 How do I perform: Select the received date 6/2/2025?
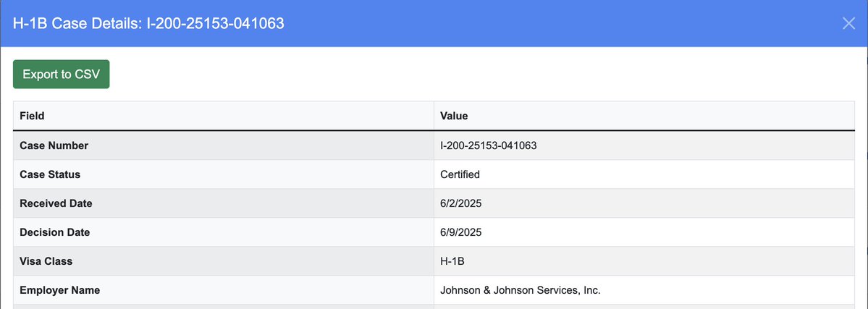point(461,203)
